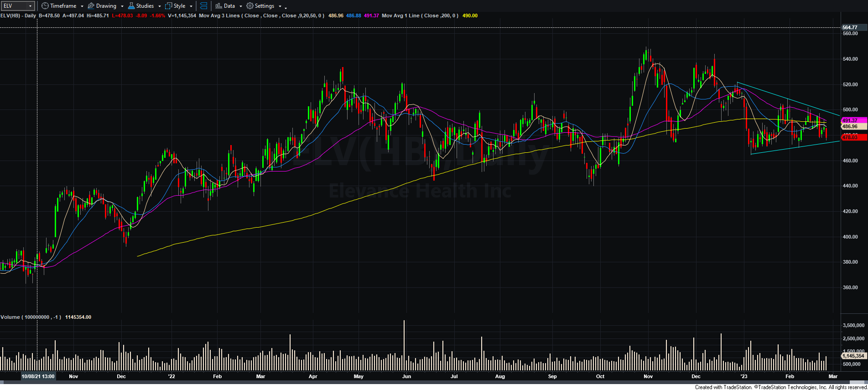
Task: Click the Timeframe clock icon
Action: [x=45, y=6]
